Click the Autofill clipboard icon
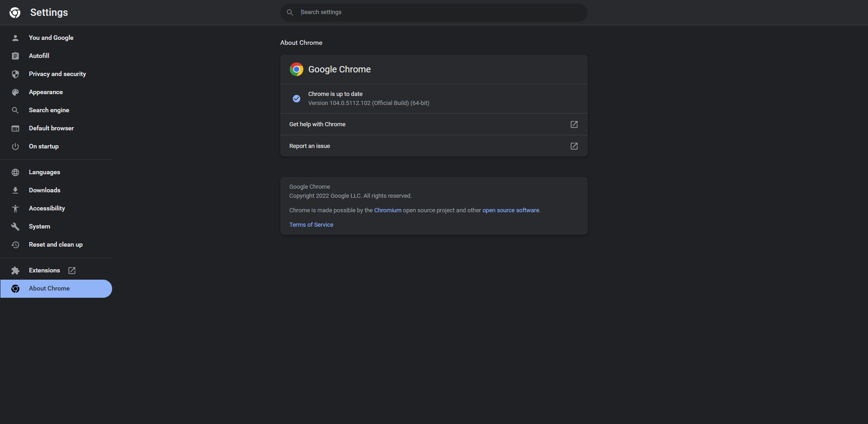This screenshot has height=424, width=868. tap(15, 56)
